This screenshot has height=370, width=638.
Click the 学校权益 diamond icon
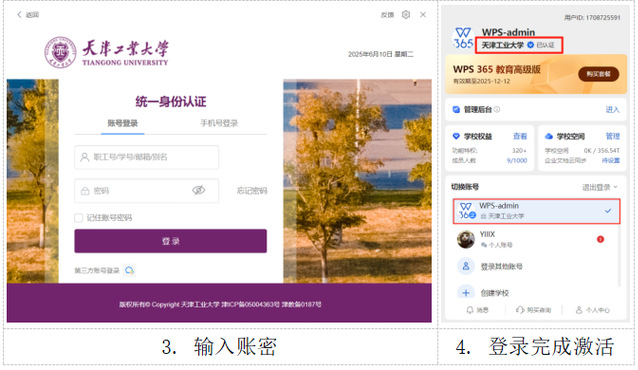pyautogui.click(x=456, y=136)
